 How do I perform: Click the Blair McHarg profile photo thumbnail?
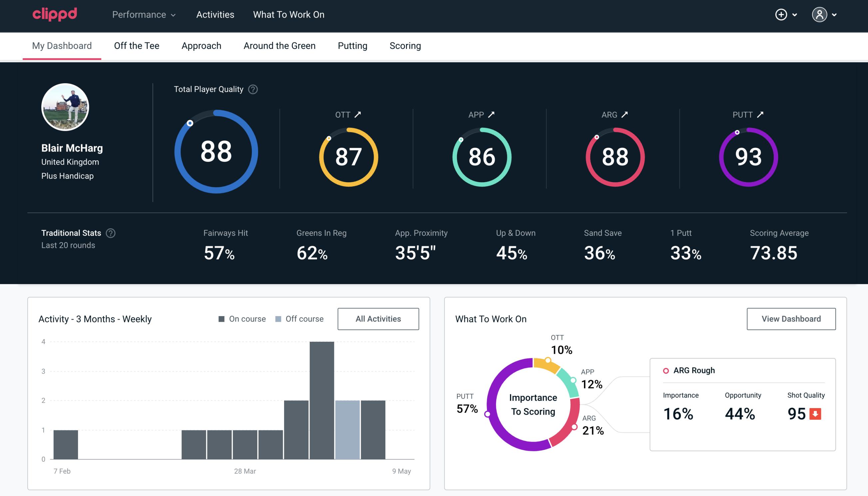click(x=65, y=107)
